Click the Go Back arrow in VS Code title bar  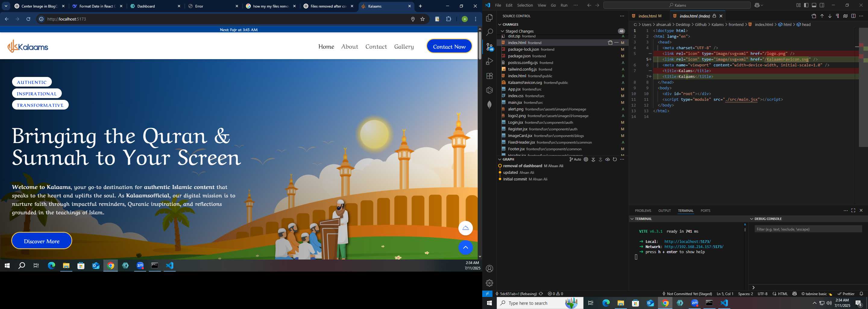(x=589, y=5)
